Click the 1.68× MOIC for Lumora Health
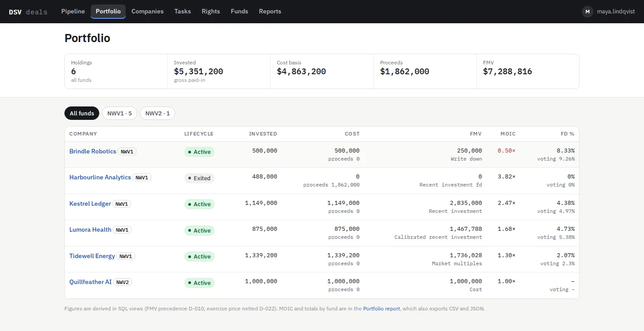The height and width of the screenshot is (331, 644). 507,229
